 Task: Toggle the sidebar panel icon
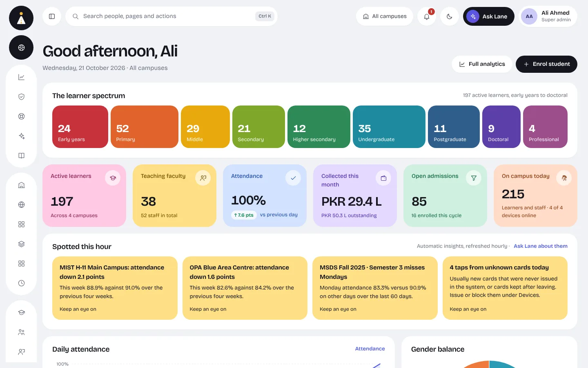pyautogui.click(x=52, y=16)
